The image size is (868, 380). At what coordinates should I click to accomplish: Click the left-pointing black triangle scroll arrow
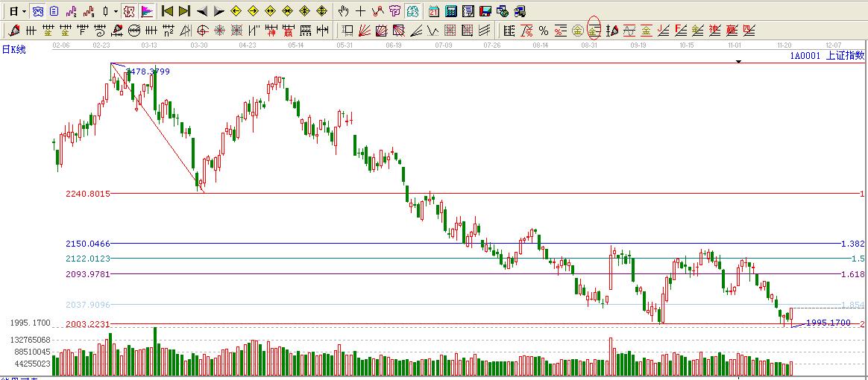(x=201, y=11)
